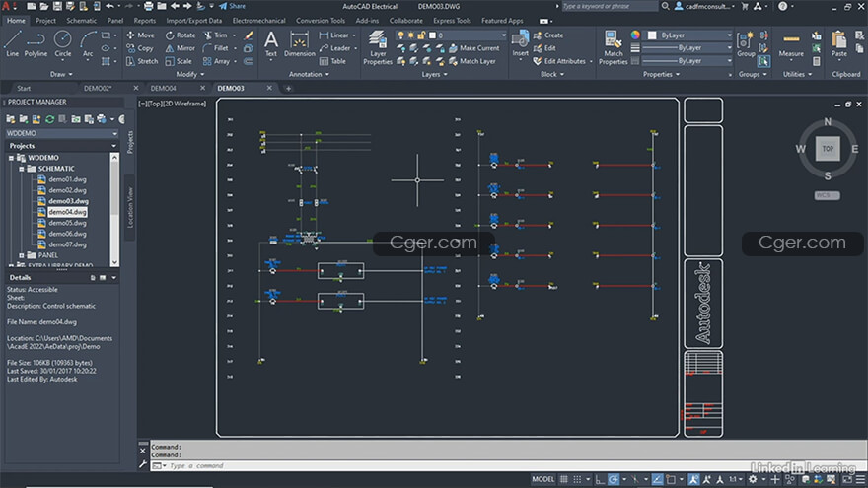868x488 pixels.
Task: Click Match Layer button
Action: pyautogui.click(x=472, y=61)
